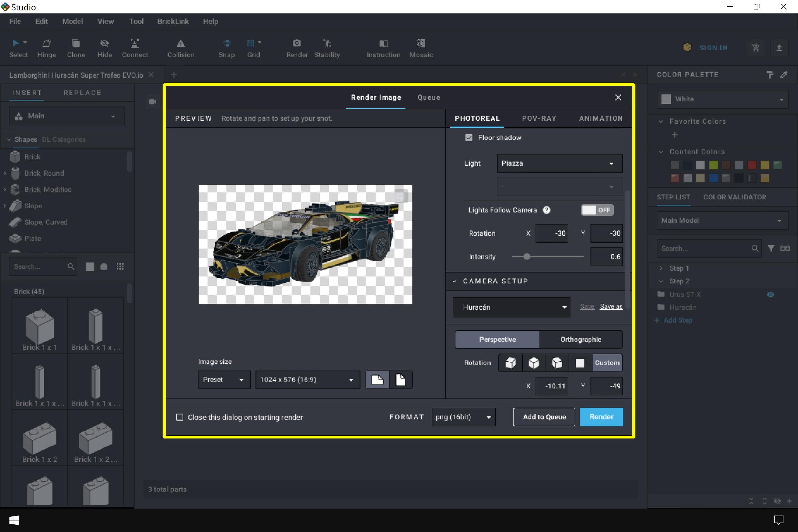The image size is (798, 532).
Task: Switch to the ANIMATION tab
Action: tap(601, 118)
